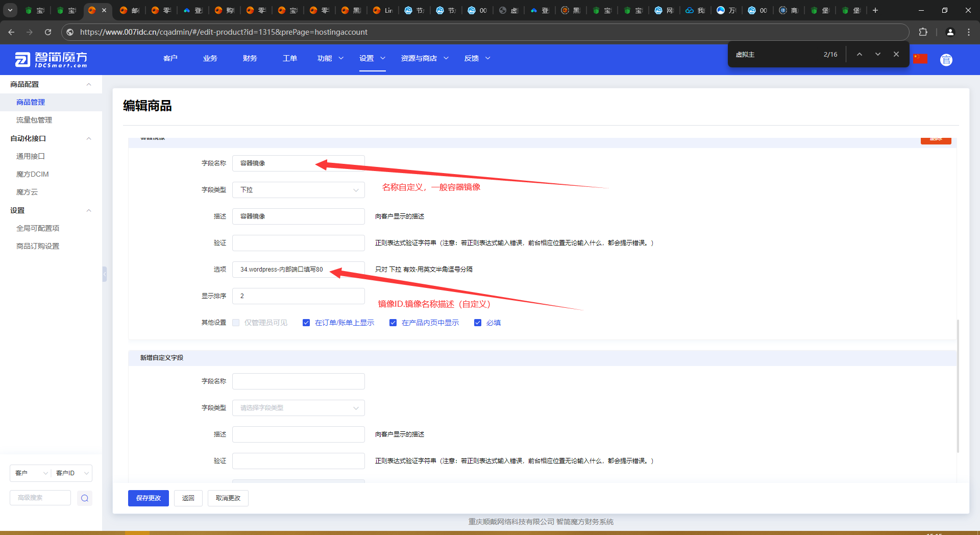Click the 智简魔方 logo
Viewport: 980px width, 535px height.
(x=51, y=59)
